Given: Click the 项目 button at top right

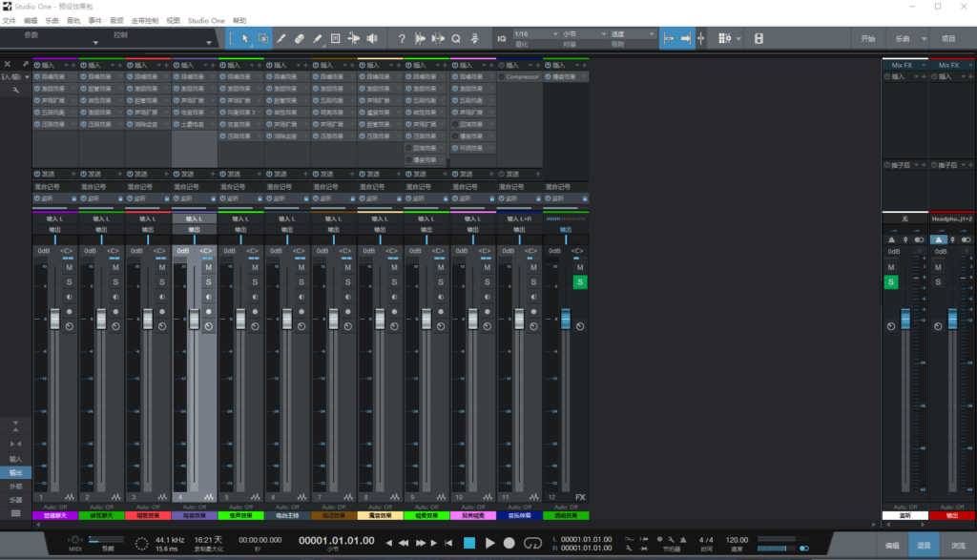Looking at the screenshot, I should [x=949, y=38].
